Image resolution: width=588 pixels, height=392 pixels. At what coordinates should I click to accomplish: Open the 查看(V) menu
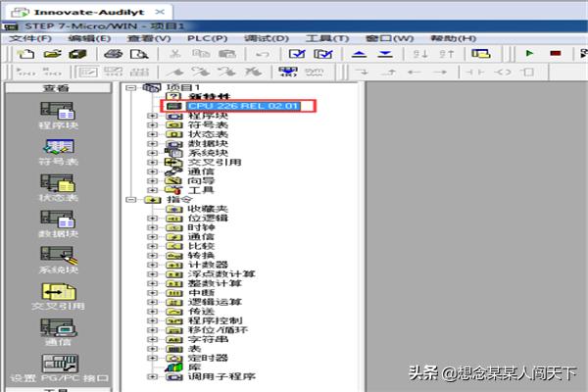(149, 38)
